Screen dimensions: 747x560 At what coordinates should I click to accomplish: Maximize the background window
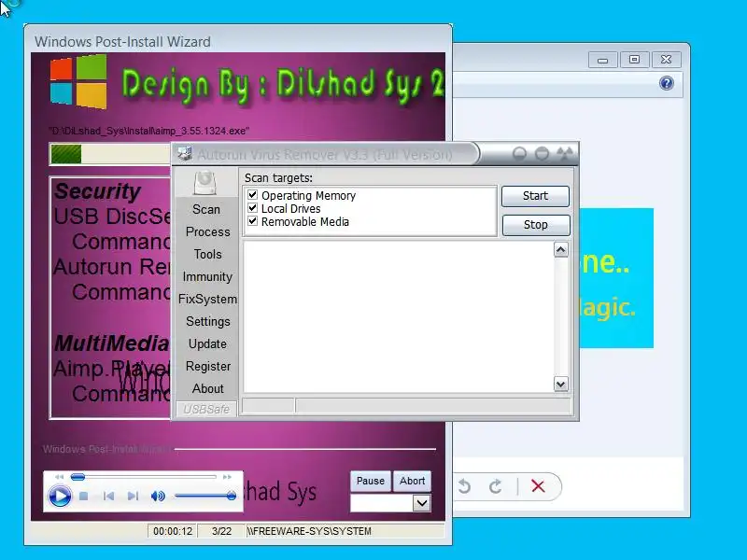click(x=634, y=60)
